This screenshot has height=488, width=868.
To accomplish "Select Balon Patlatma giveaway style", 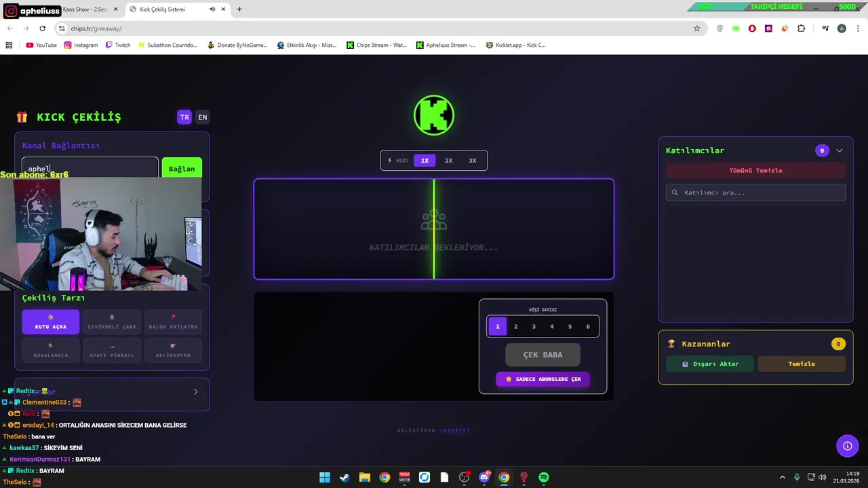I will coord(173,322).
